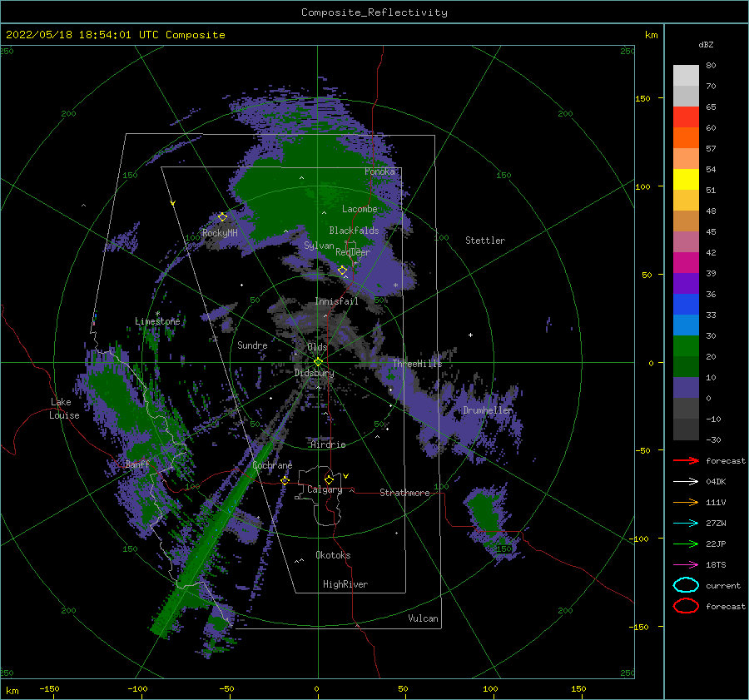The image size is (749, 700).
Task: Click the Airdrie city label
Action: [x=328, y=444]
